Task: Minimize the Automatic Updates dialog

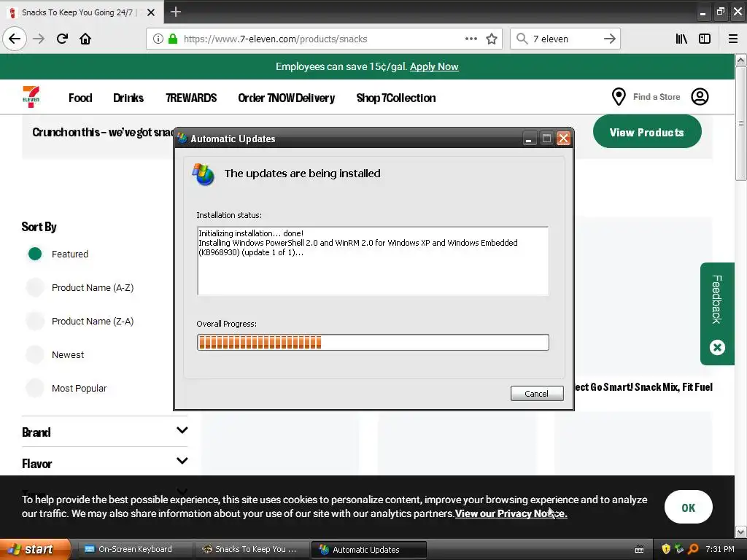Action: [x=530, y=139]
